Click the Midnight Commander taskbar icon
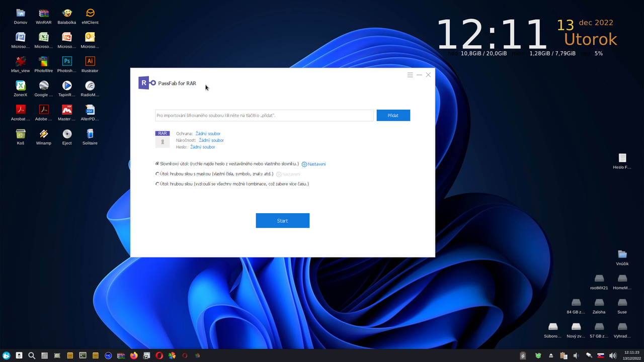 (108, 355)
